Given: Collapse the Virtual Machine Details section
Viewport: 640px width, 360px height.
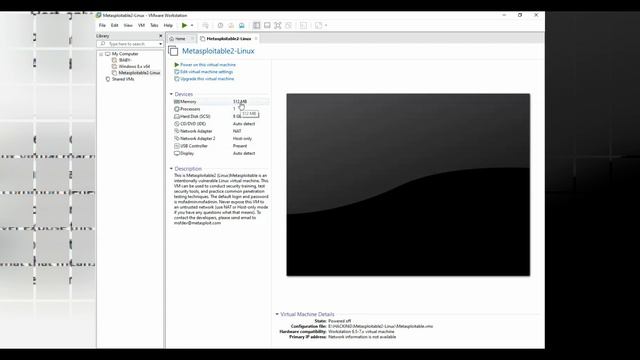Looking at the screenshot, I should (x=277, y=314).
